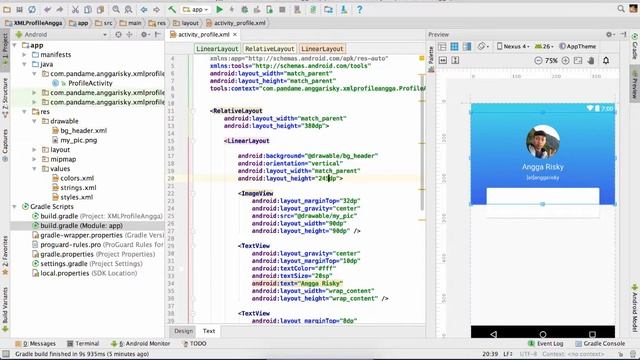Select run configuration app dropdown
This screenshot has height=360, width=640.
point(196,9)
